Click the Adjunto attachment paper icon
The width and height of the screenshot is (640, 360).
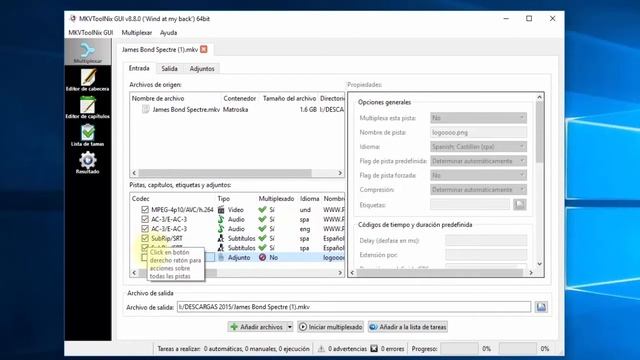[x=221, y=258]
